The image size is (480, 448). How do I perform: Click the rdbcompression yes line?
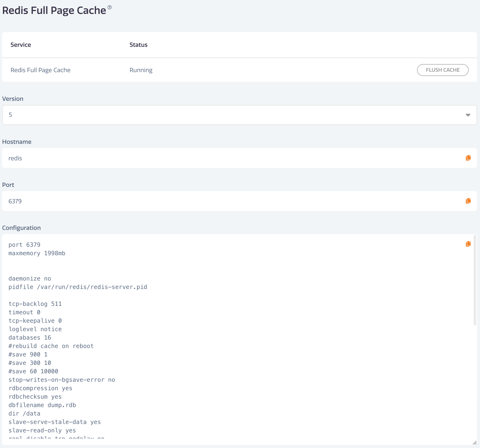pyautogui.click(x=40, y=388)
